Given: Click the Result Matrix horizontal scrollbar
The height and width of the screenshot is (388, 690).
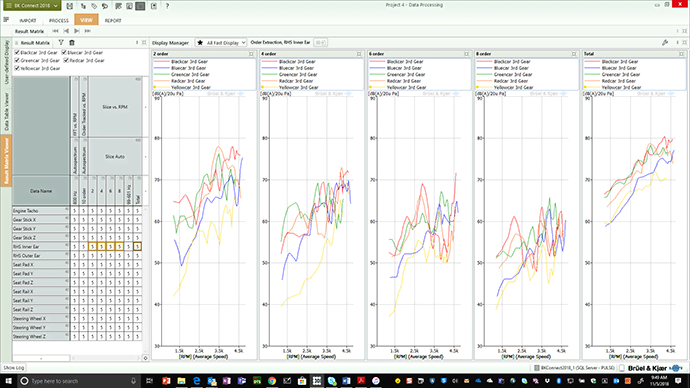Looking at the screenshot, I should pos(106,358).
